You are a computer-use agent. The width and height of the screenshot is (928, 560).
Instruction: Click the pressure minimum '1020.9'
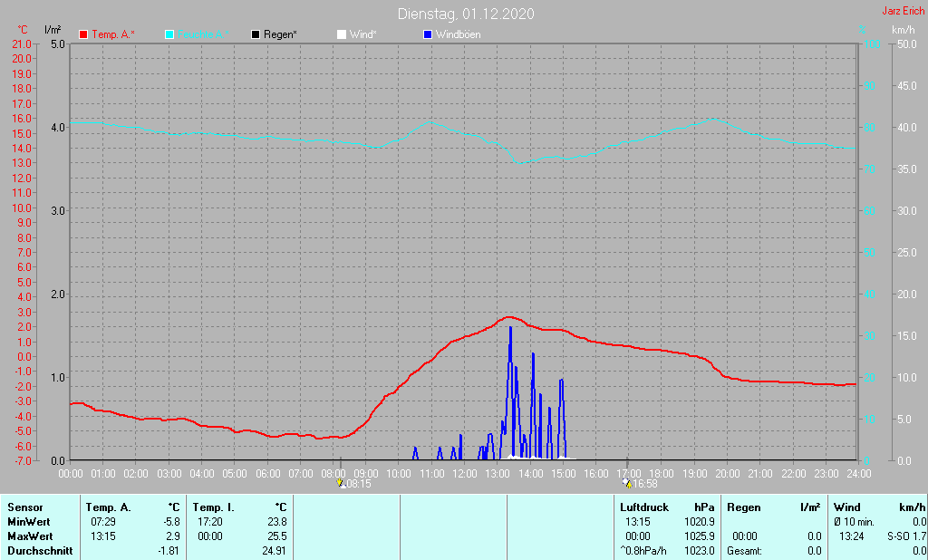700,522
